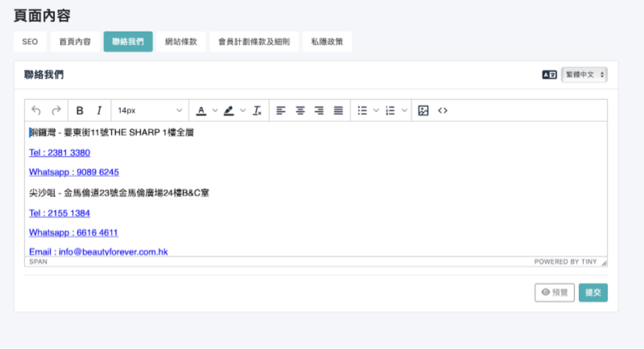Image resolution: width=644 pixels, height=349 pixels.
Task: Expand numbered list style options
Action: (x=405, y=110)
